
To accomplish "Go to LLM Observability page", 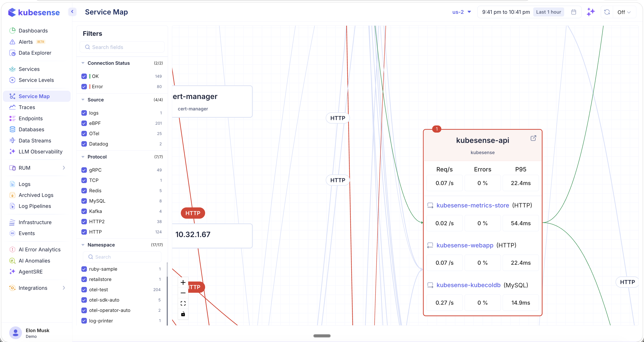I will [41, 152].
